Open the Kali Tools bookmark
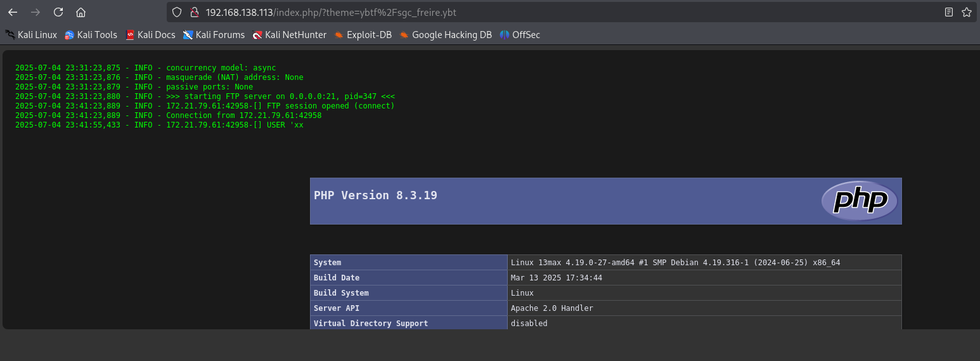The height and width of the screenshot is (361, 980). [91, 35]
